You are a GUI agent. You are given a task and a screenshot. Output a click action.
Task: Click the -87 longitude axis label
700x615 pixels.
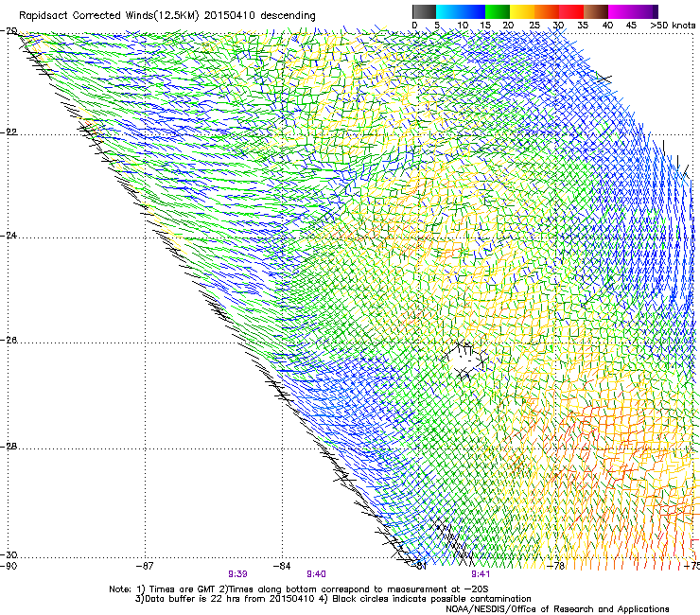(x=145, y=566)
